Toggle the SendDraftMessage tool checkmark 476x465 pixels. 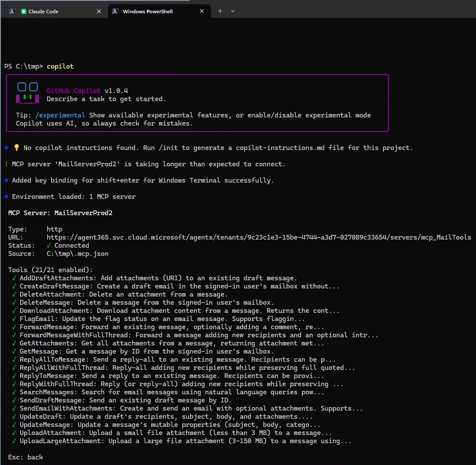[x=15, y=400]
